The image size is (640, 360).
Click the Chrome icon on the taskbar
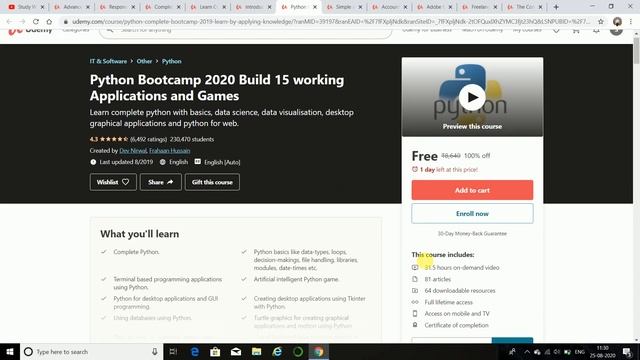[319, 351]
